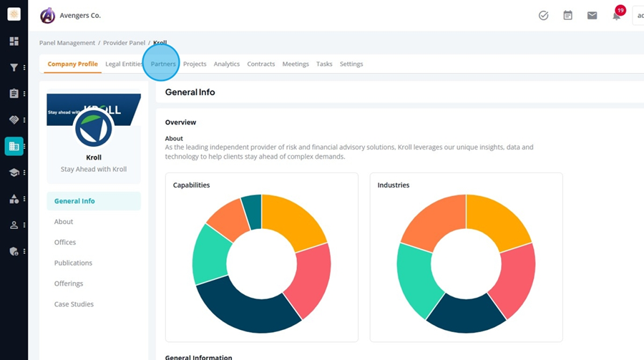644x360 pixels.
Task: Click teal small segment of Capabilities chart
Action: (253, 210)
